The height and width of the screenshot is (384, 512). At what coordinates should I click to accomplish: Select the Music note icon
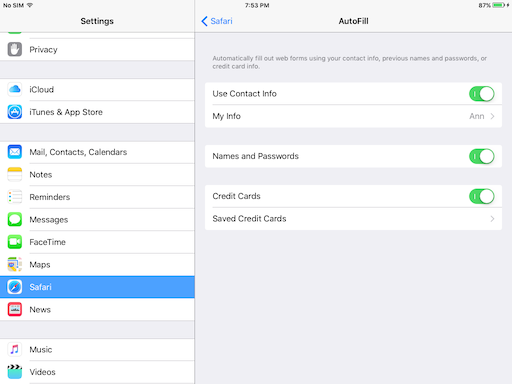[15, 349]
